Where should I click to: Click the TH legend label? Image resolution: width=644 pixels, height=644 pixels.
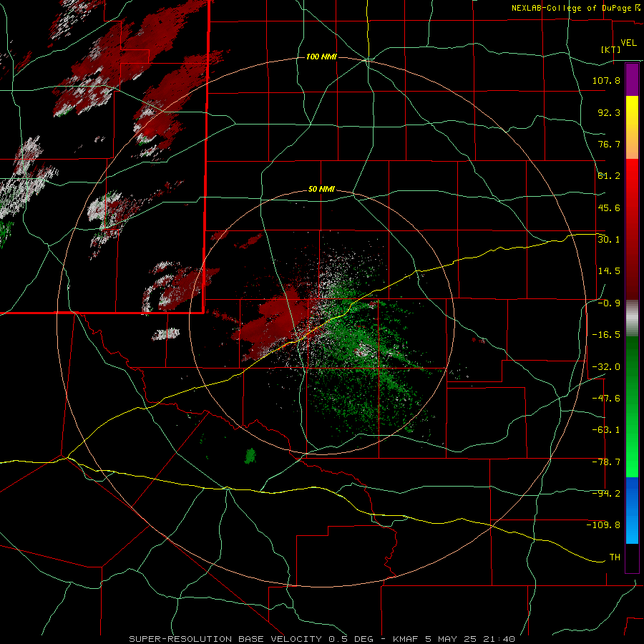click(615, 557)
